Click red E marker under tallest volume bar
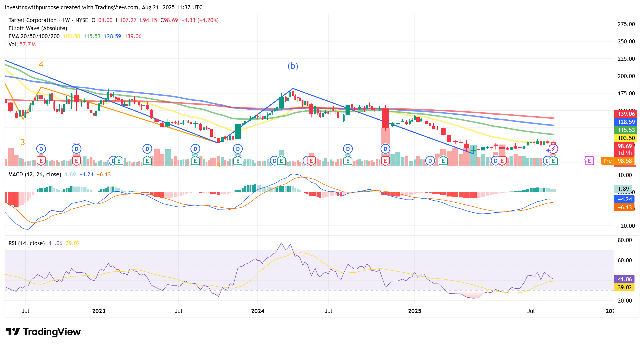 click(385, 161)
